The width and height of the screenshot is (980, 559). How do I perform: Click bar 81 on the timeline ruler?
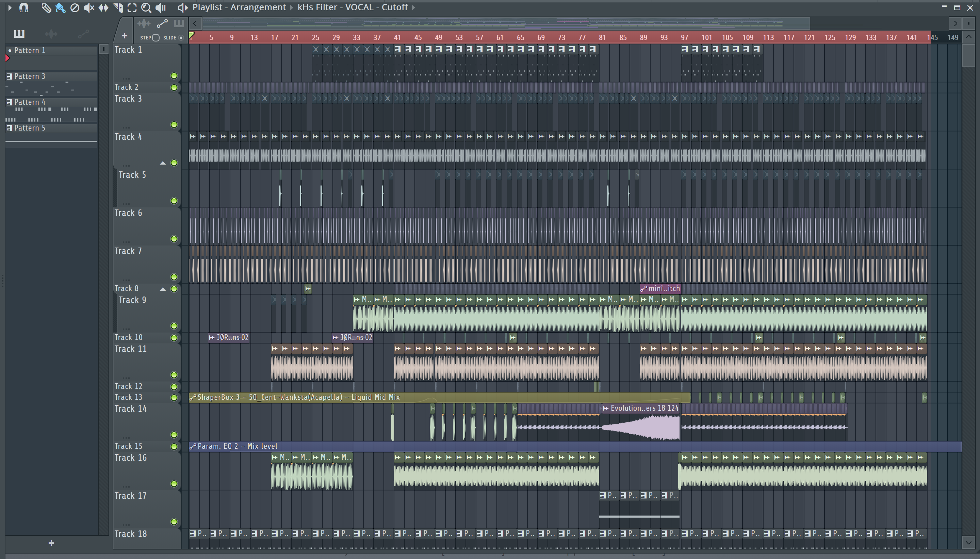[x=602, y=38]
